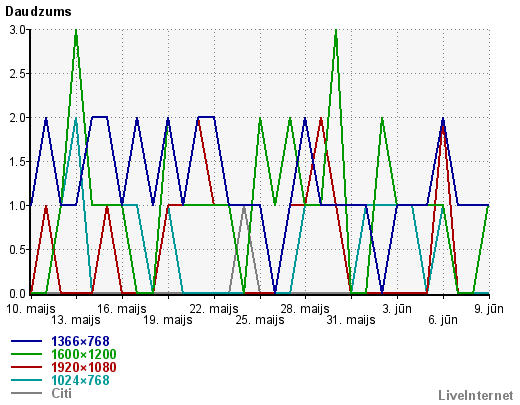Click the 6. jūn date label
This screenshot has height=405, width=520.
(443, 320)
